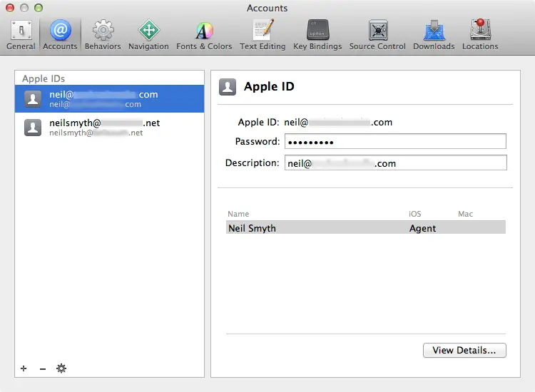Open the General preferences pane
This screenshot has height=392, width=535.
[x=21, y=35]
